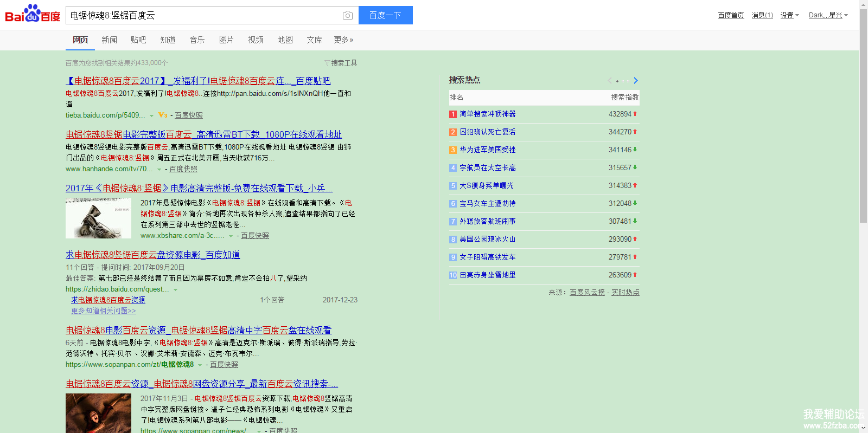868x433 pixels.
Task: Select the 网页 tab
Action: click(x=80, y=40)
